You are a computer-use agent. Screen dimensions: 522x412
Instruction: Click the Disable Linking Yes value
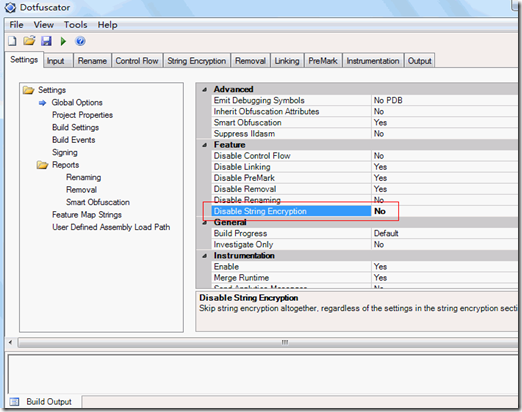(446, 167)
